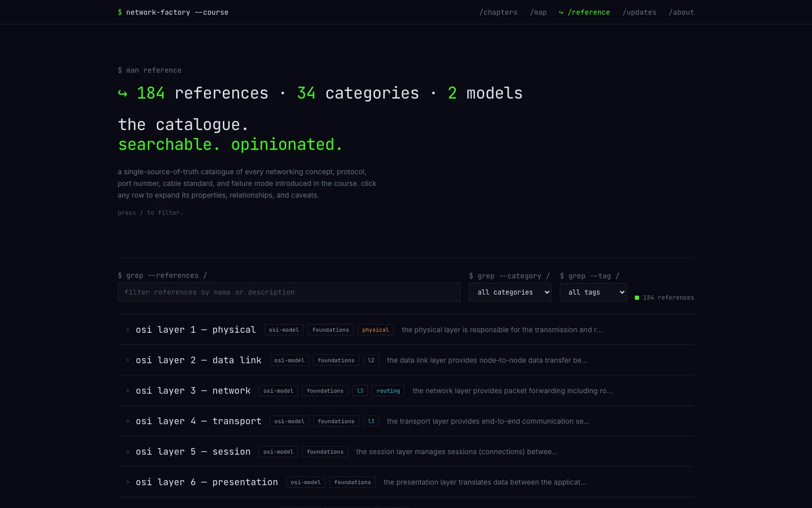The height and width of the screenshot is (508, 812).
Task: Expand the osi layer 2 — data link row
Action: [406, 360]
